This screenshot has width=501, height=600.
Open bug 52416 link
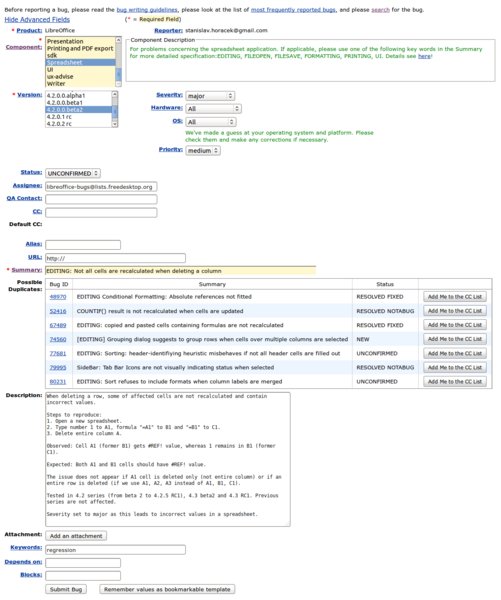coord(58,311)
